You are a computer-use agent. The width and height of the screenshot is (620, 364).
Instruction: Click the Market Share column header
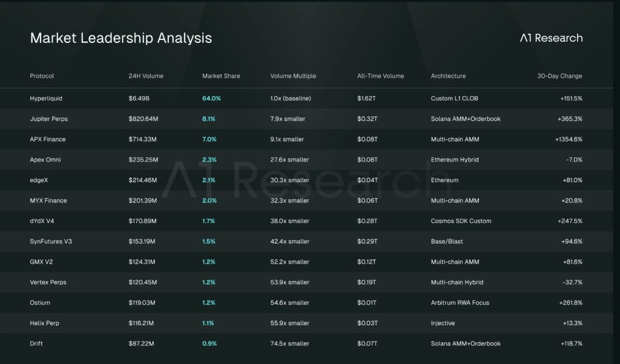221,76
